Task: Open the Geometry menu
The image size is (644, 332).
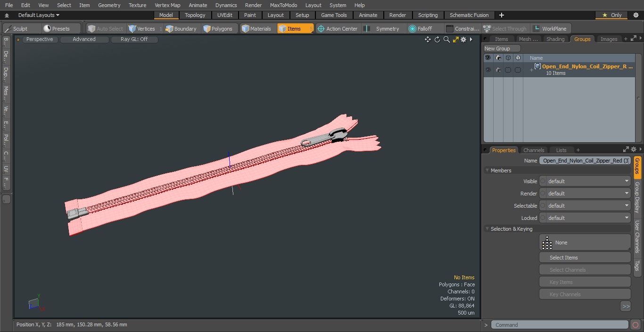Action: 109,5
